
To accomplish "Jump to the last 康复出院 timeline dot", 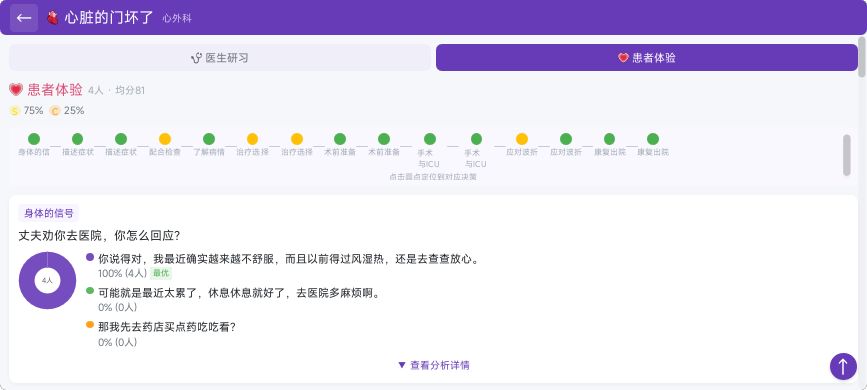I will coord(653,139).
